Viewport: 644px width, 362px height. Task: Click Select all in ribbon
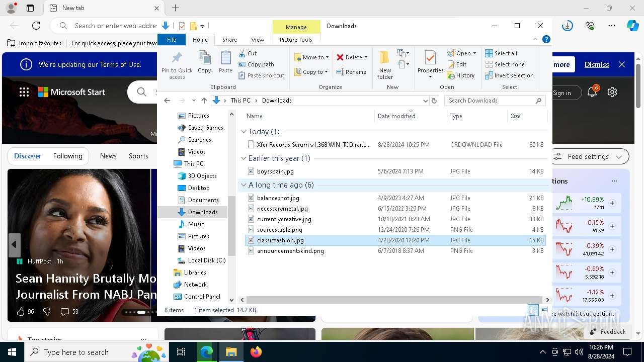point(501,53)
